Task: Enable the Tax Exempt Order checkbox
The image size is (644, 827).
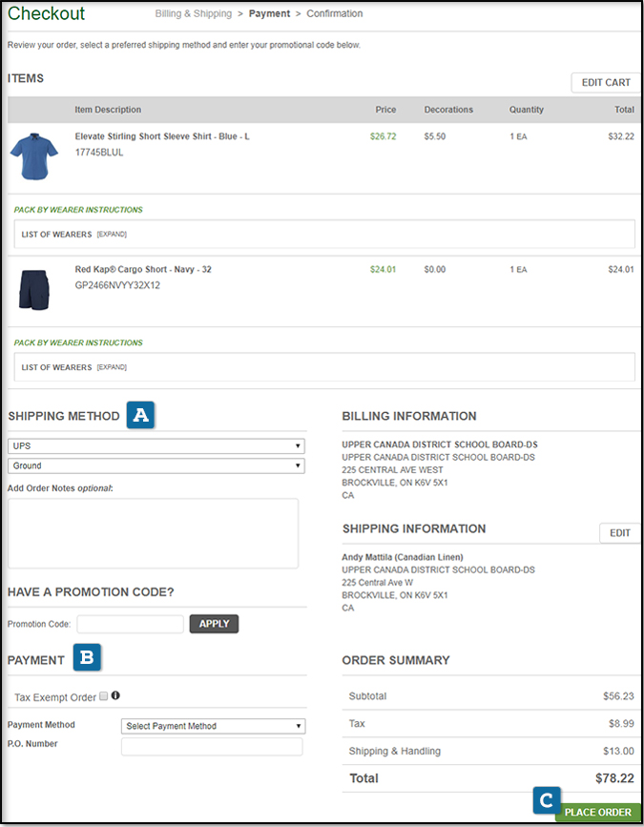Action: [103, 697]
